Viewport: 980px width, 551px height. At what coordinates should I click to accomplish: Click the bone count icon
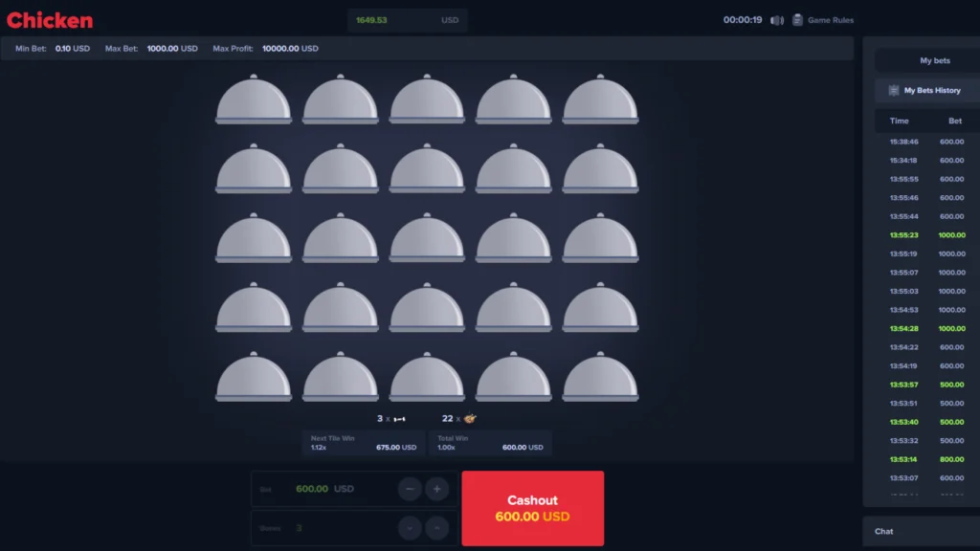399,419
